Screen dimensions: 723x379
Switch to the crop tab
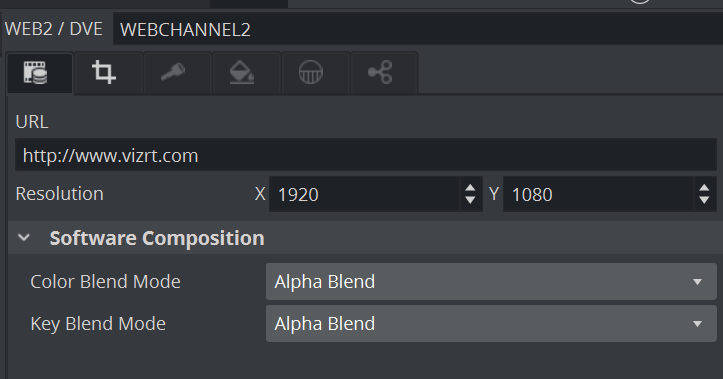point(108,73)
